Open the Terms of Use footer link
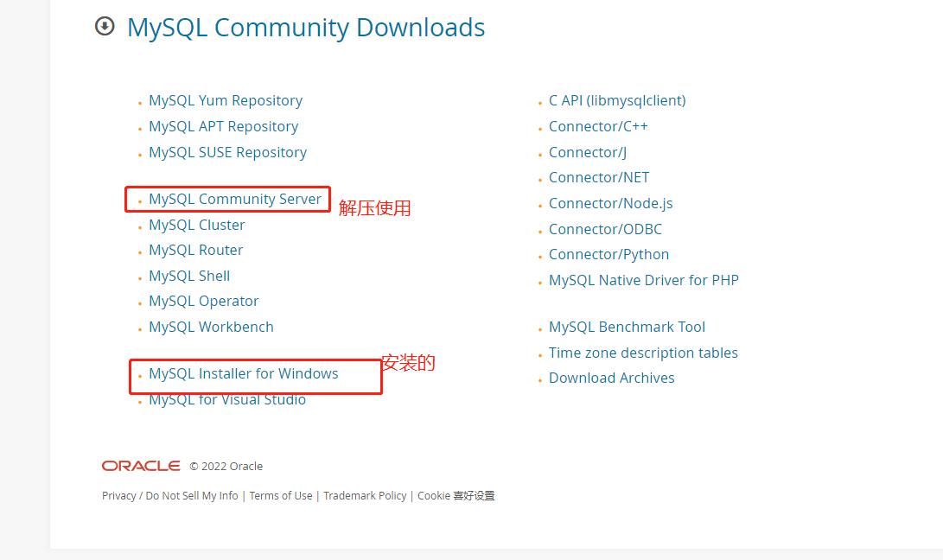This screenshot has width=943, height=560. coord(281,496)
